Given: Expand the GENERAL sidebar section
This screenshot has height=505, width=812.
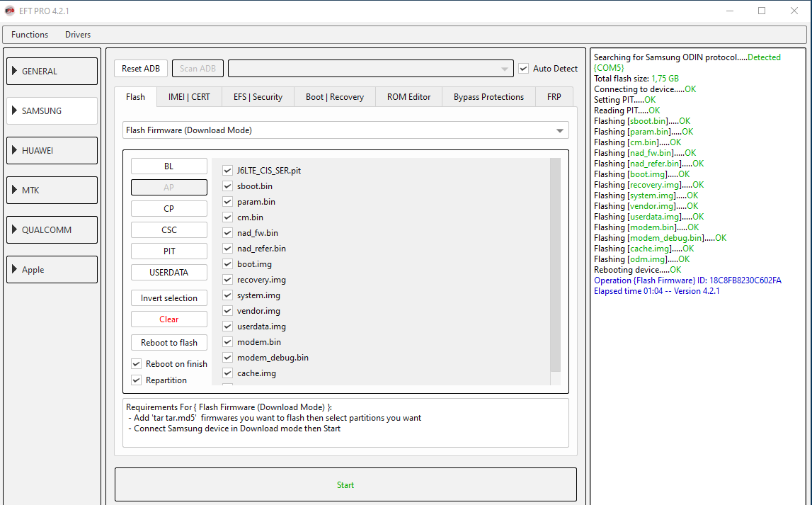Looking at the screenshot, I should 52,71.
